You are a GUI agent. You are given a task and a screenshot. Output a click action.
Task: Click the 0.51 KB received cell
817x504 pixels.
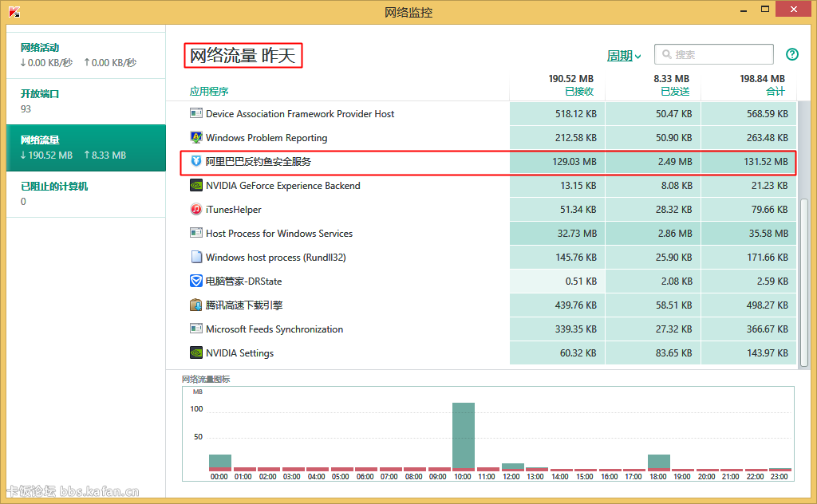coord(557,282)
